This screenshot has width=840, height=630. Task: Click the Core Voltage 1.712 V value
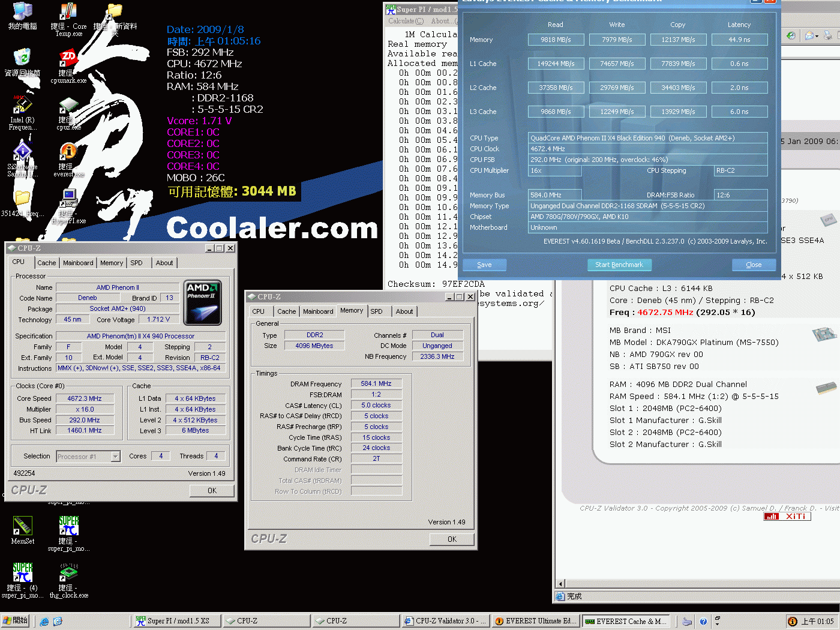coord(158,319)
